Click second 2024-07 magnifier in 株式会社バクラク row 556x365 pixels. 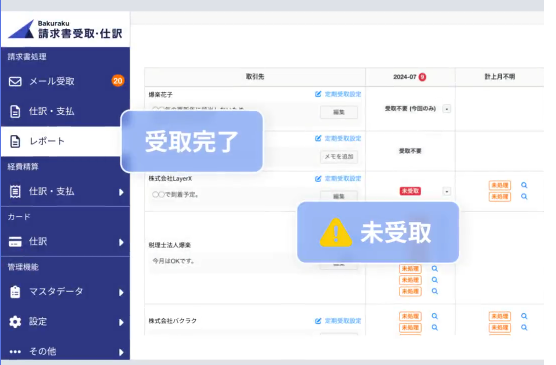click(435, 327)
